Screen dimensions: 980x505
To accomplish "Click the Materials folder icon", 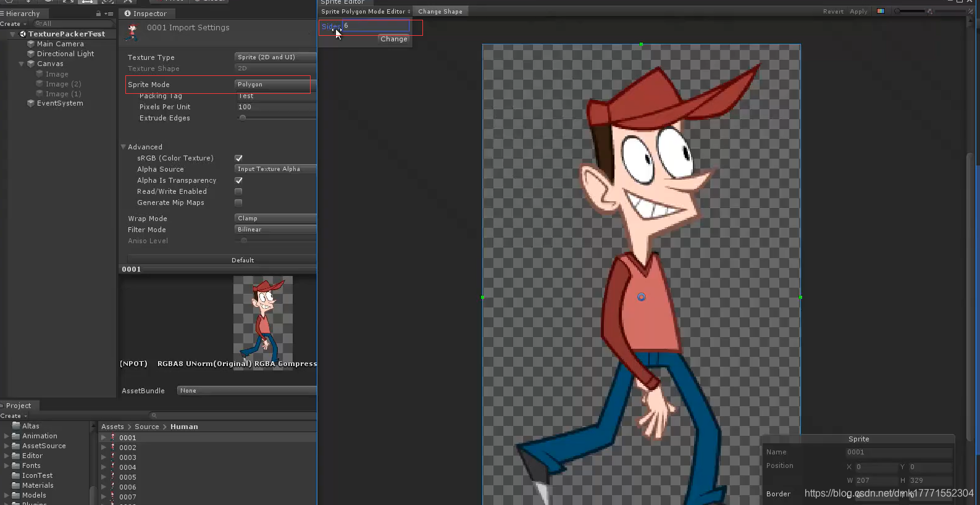I will pyautogui.click(x=17, y=485).
